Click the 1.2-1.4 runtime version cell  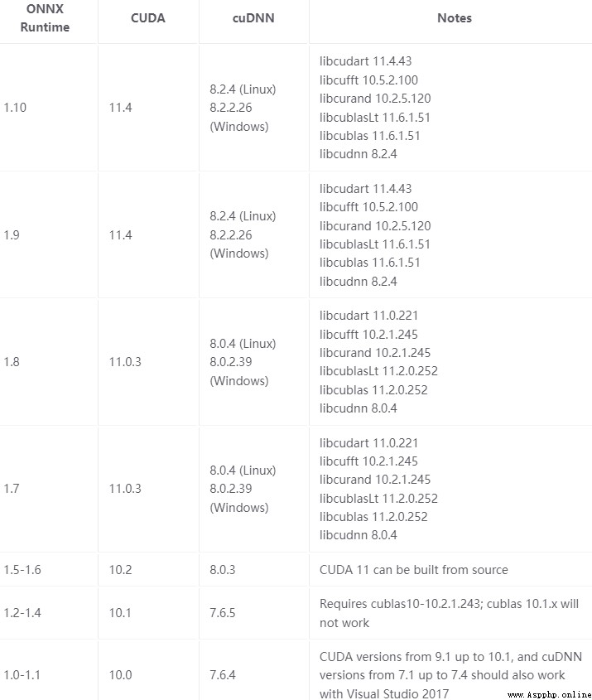click(22, 612)
